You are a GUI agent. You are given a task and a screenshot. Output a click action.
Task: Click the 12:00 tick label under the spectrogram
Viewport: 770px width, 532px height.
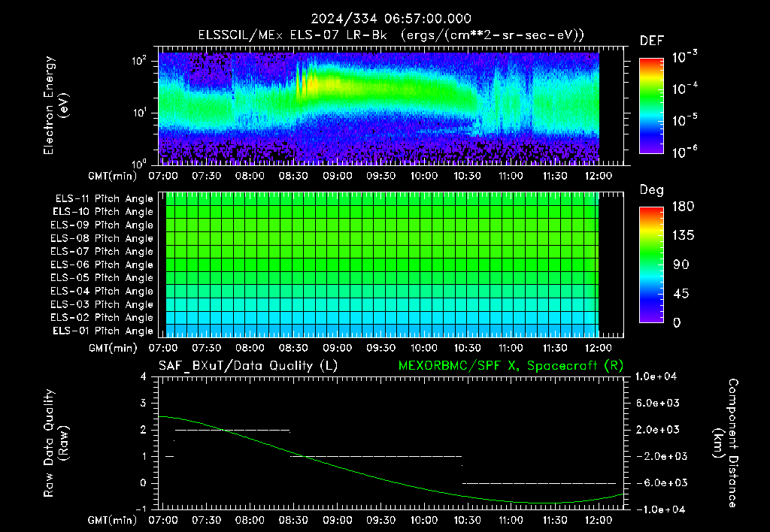(x=598, y=176)
